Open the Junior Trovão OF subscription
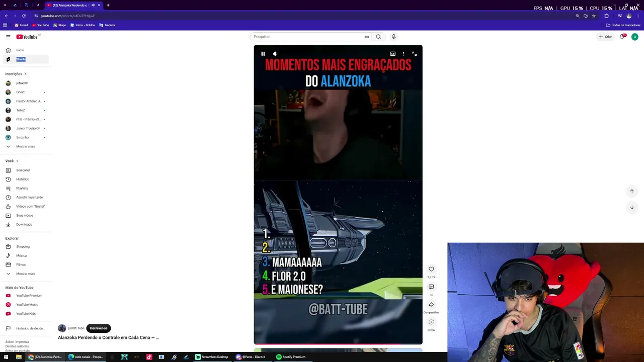644x362 pixels. (x=24, y=128)
